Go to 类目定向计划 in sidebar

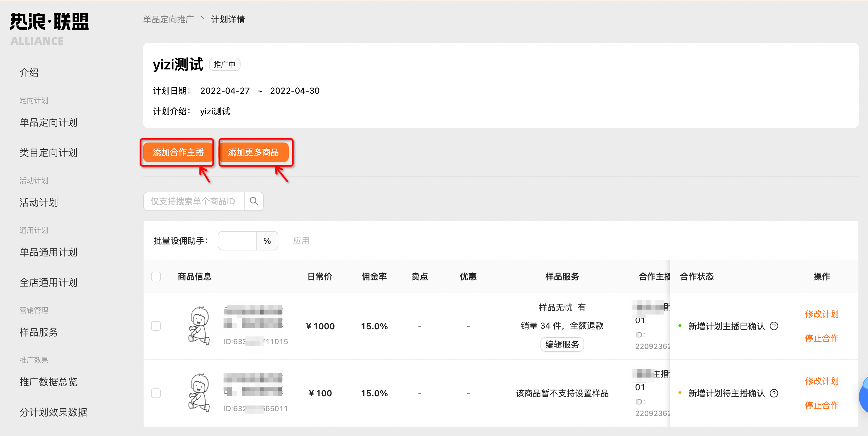point(49,153)
